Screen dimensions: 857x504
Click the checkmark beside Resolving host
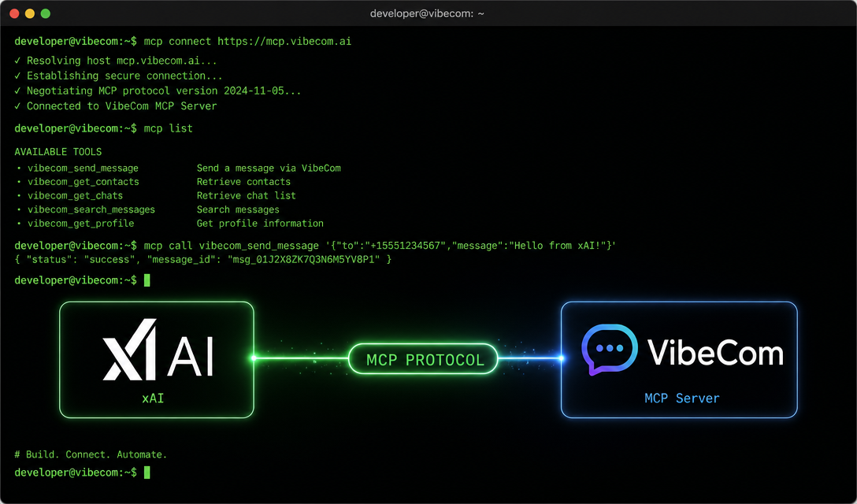pyautogui.click(x=17, y=61)
